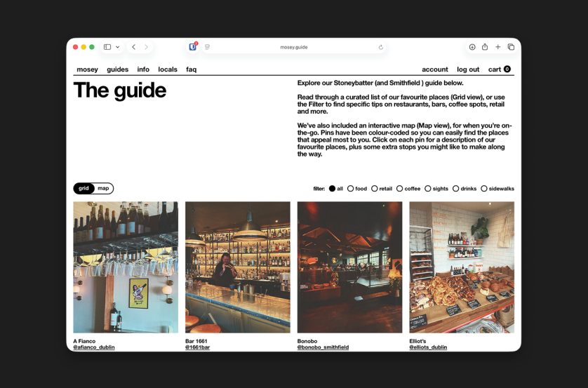
Task: Select the 'sights' filter radio button
Action: 427,189
